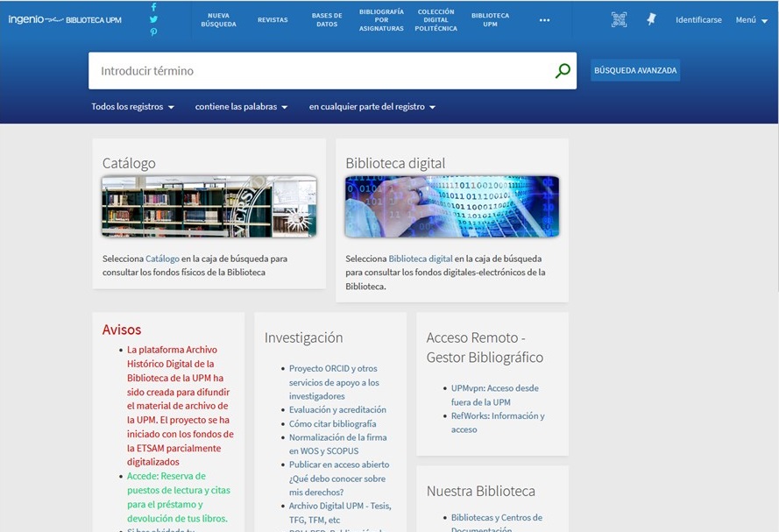779x532 pixels.
Task: Open the library's Twitter page icon
Action: (x=153, y=19)
